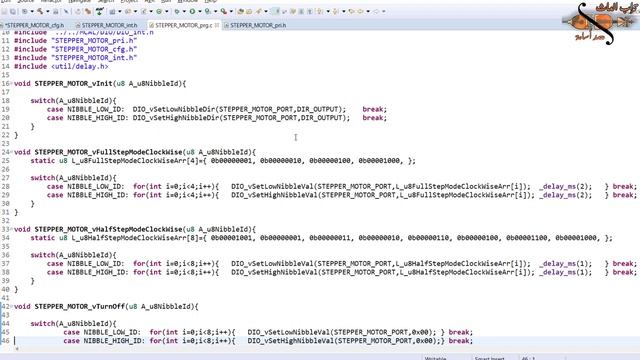Image resolution: width=640 pixels, height=360 pixels.
Task: Click the Back navigation arrow icon
Action: (x=360, y=11)
